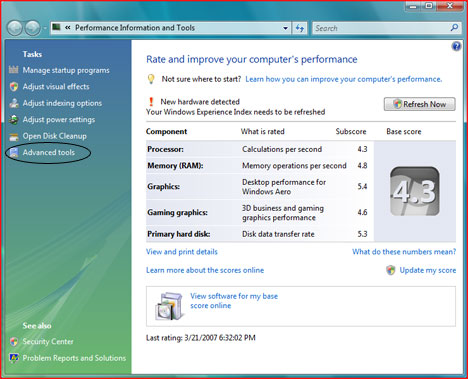Click View and print details link
This screenshot has width=468, height=379.
[x=182, y=252]
